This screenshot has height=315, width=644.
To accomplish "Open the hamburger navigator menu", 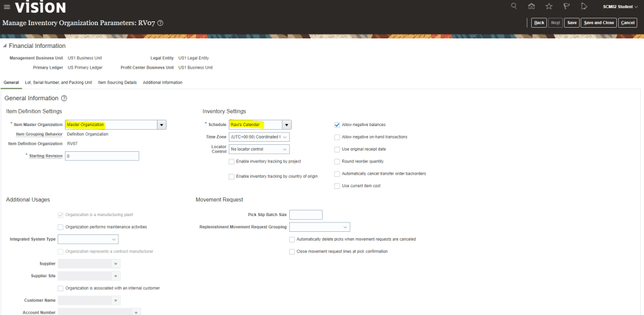I will 6,7.
